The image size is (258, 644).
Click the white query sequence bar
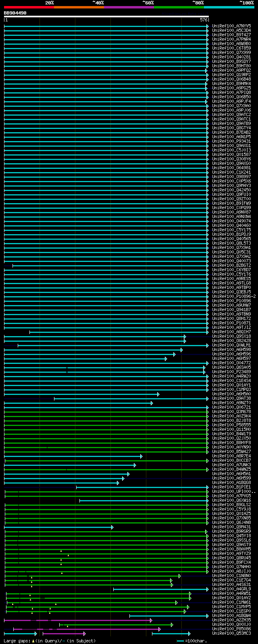(x=106, y=17)
